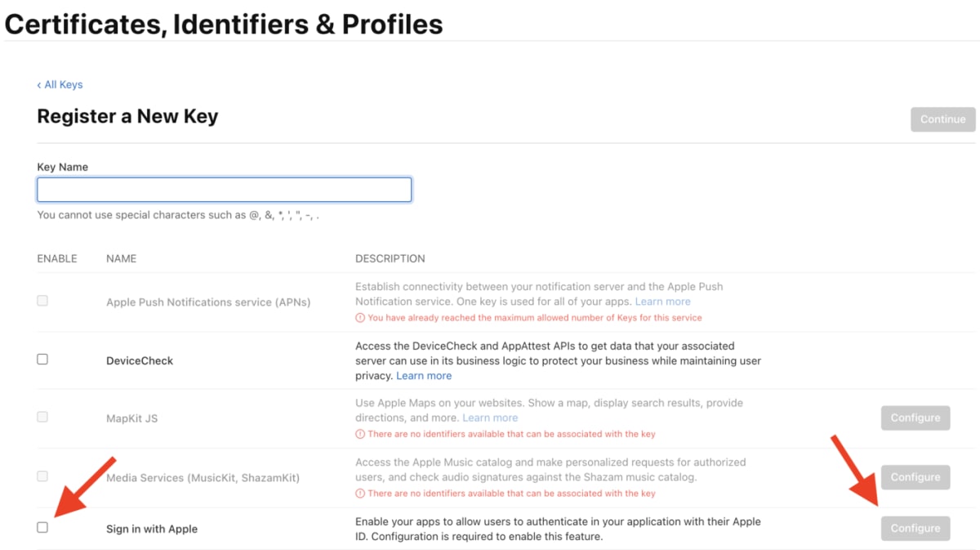Click MapKit JS no identifiers warning icon

pyautogui.click(x=360, y=434)
